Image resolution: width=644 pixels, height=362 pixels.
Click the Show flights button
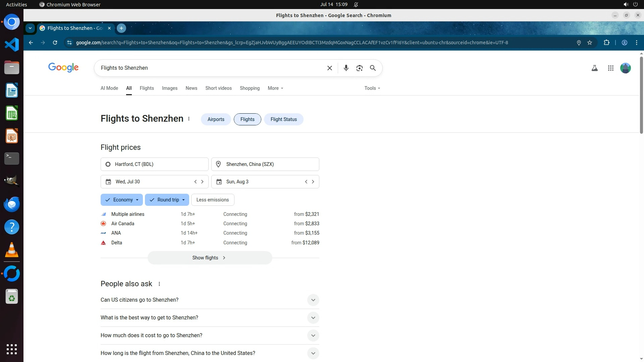[210, 258]
